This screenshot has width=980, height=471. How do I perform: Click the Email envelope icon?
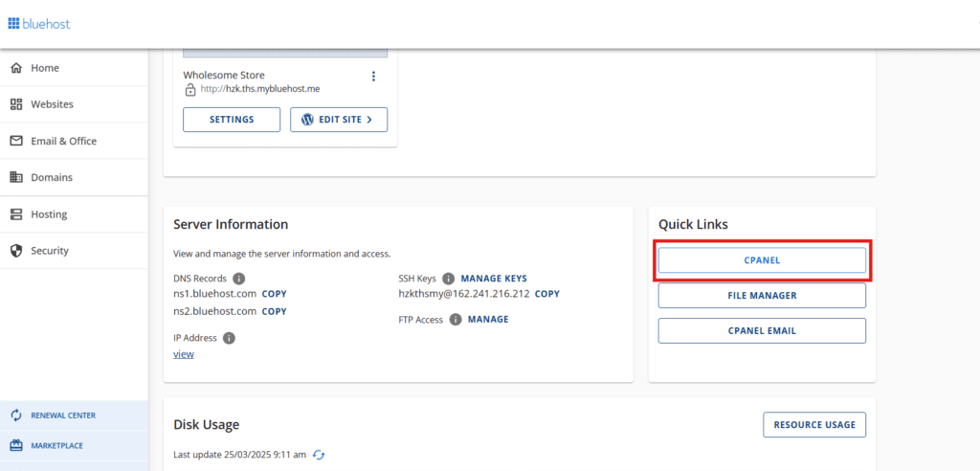point(17,141)
